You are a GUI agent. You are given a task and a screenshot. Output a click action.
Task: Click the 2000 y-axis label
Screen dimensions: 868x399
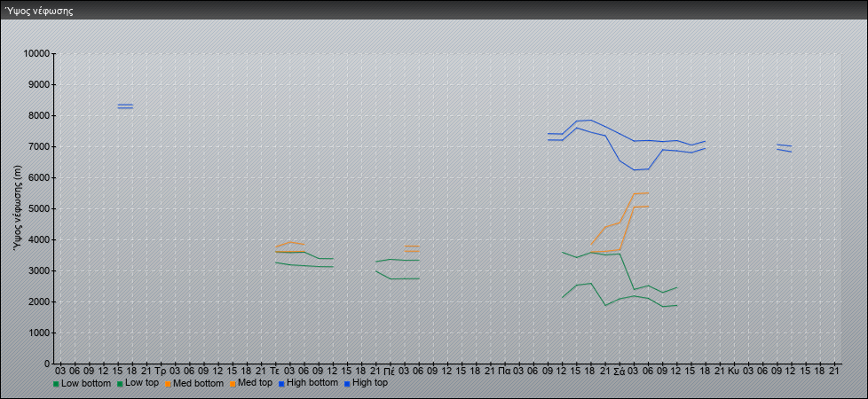tap(38, 301)
